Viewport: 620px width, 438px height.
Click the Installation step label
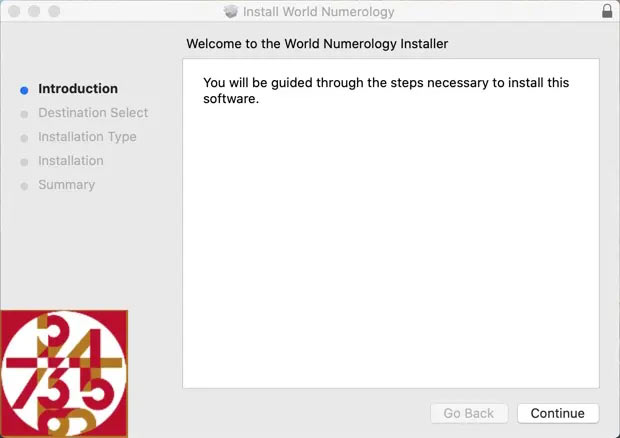coord(71,161)
